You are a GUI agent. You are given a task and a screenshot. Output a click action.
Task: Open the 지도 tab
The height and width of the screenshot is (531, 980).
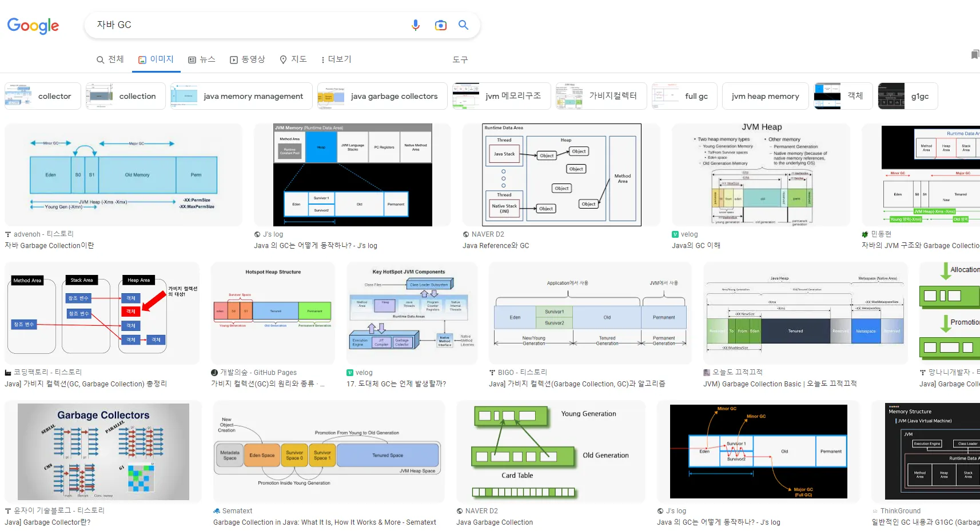click(x=293, y=59)
